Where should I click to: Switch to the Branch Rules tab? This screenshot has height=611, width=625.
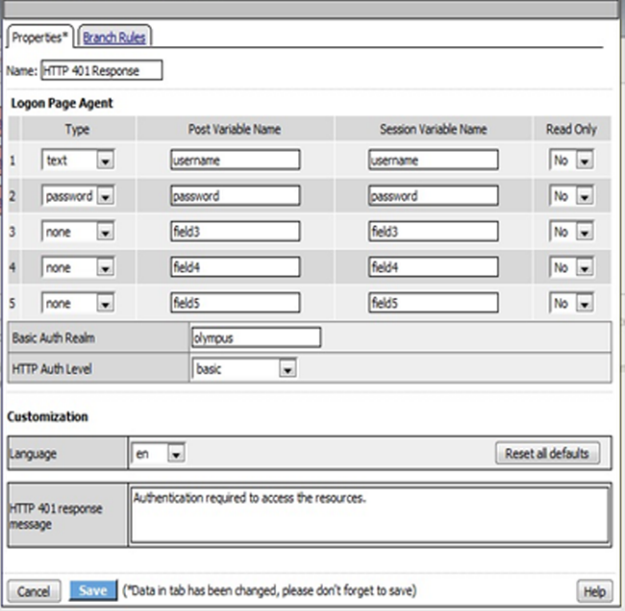click(x=114, y=38)
